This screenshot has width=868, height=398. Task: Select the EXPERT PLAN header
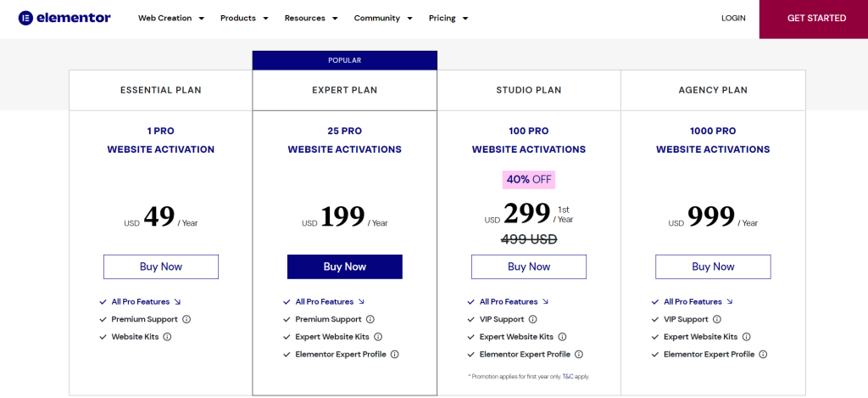coord(345,90)
